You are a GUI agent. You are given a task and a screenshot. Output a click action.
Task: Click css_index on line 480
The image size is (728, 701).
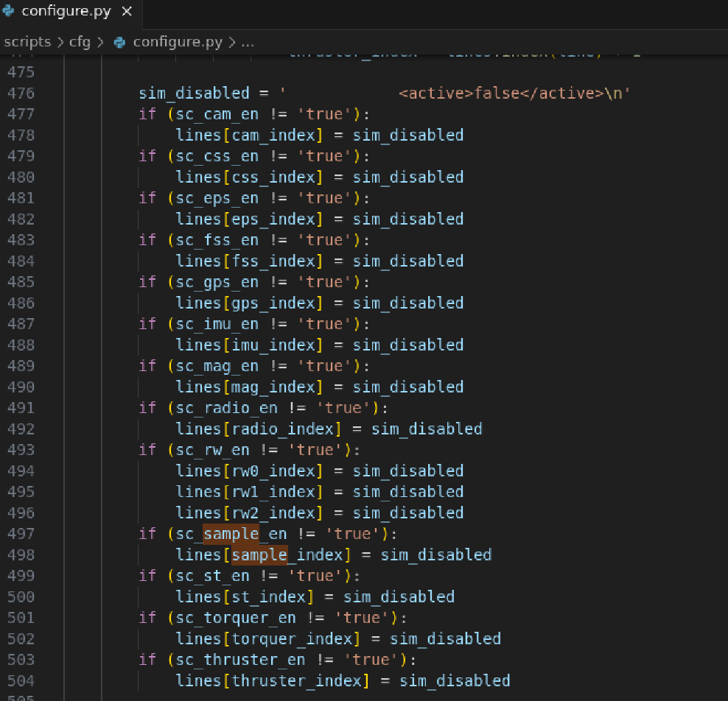273,177
